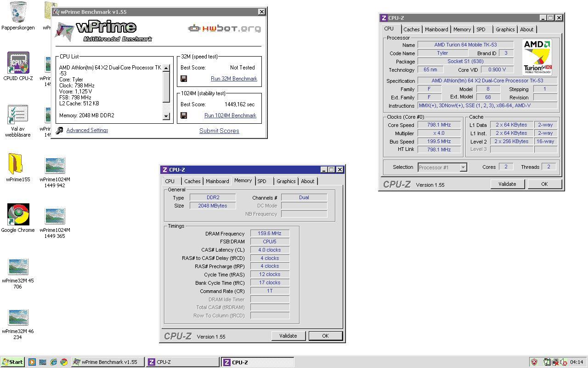This screenshot has height=368, width=588.
Task: Click Validate in Memory CPU-Z window
Action: pos(288,336)
